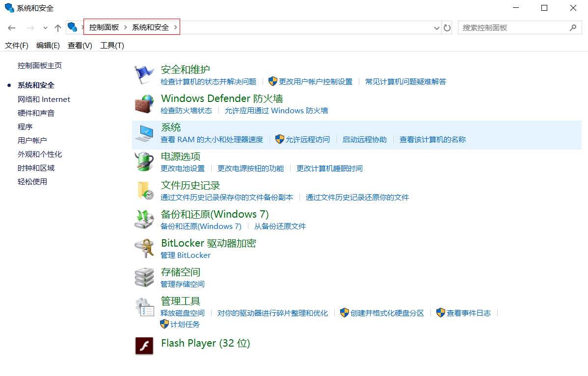Click the 管理工具 gear checklist icon
This screenshot has width=588, height=376.
pyautogui.click(x=144, y=307)
